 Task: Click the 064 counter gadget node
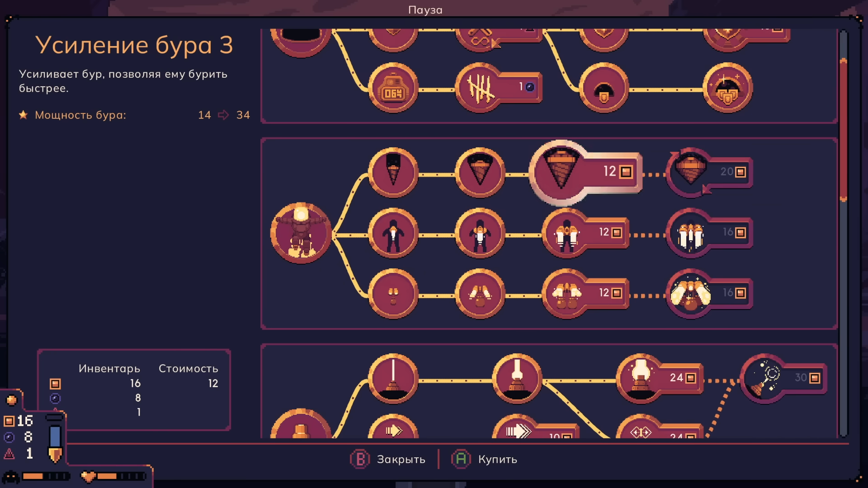393,88
